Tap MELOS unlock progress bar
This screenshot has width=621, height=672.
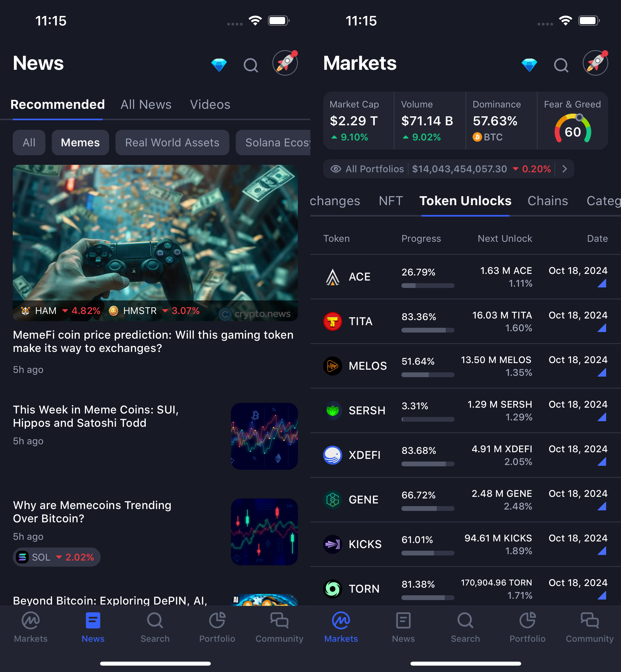tap(427, 374)
